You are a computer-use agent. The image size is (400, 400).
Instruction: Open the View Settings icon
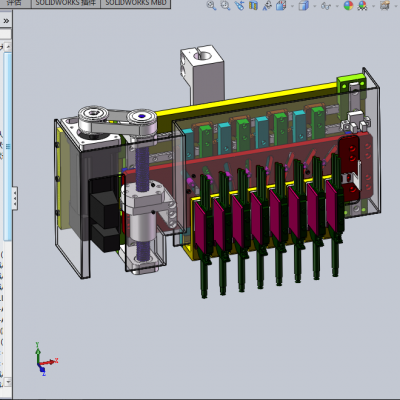point(385,5)
